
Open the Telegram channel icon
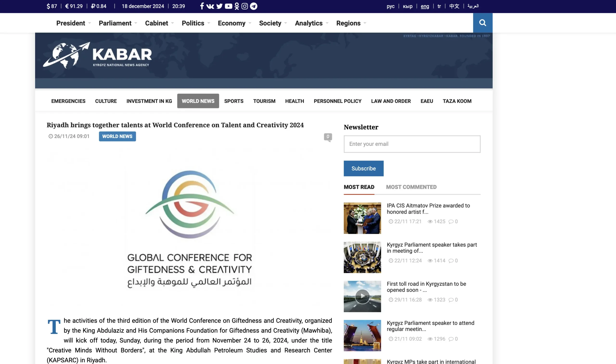pos(254,6)
